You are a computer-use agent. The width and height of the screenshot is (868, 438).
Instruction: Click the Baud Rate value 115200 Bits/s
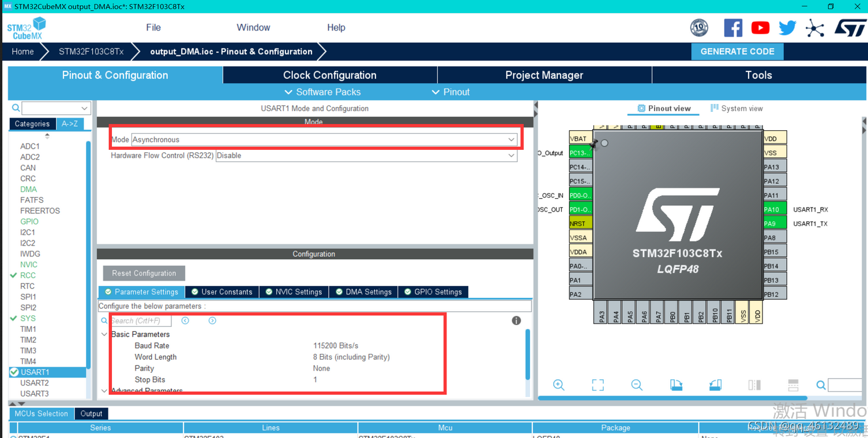pyautogui.click(x=336, y=346)
